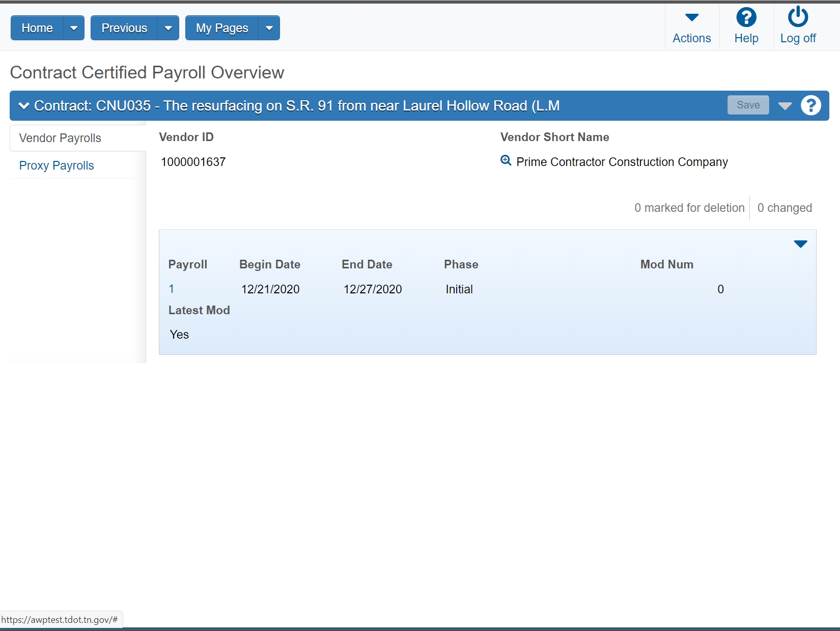Screen dimensions: 840x631
Task: Collapse the Contract CNU035 header chevron
Action: [23, 106]
